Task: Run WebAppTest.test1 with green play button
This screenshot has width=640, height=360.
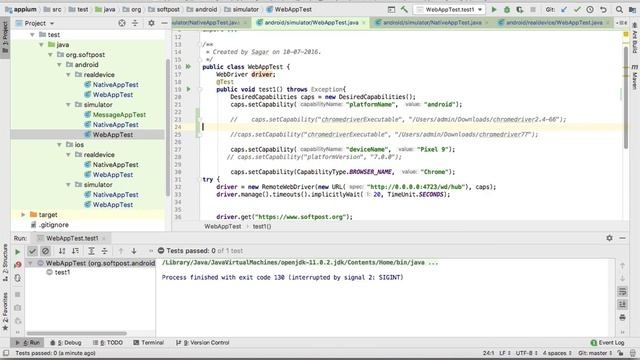Action: 494,9
